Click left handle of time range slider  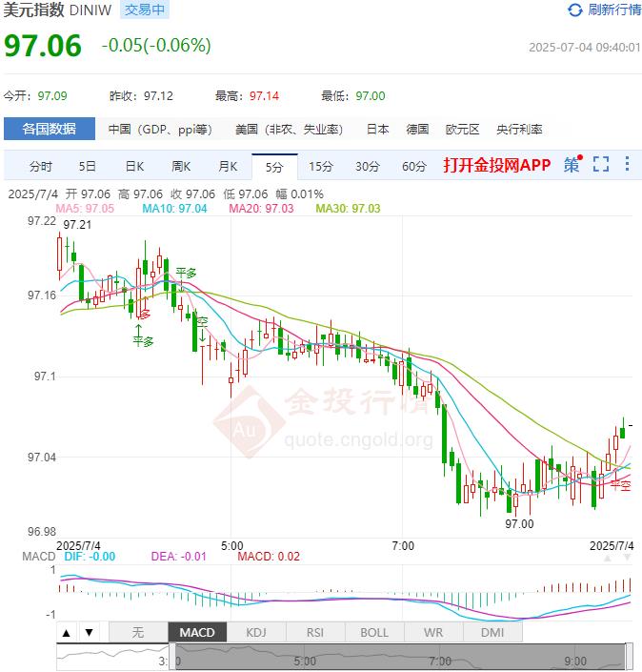(172, 657)
